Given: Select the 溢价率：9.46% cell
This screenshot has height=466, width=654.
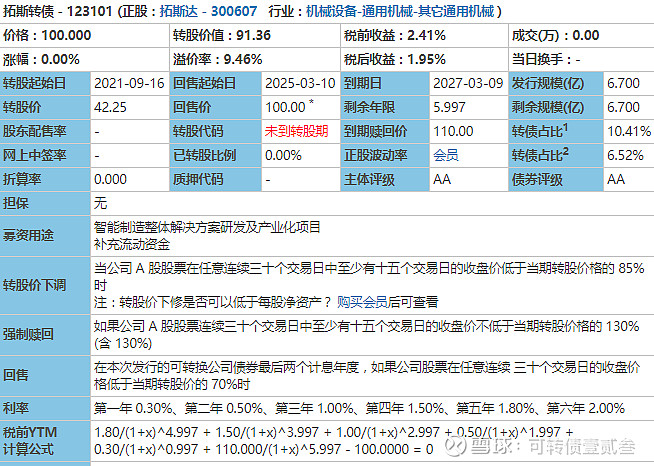Looking at the screenshot, I should (x=255, y=59).
